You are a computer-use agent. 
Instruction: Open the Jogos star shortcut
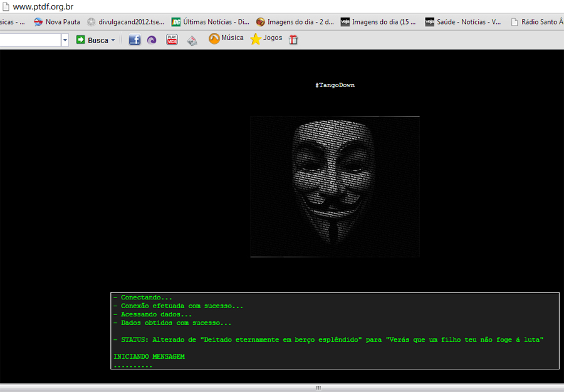click(x=266, y=38)
